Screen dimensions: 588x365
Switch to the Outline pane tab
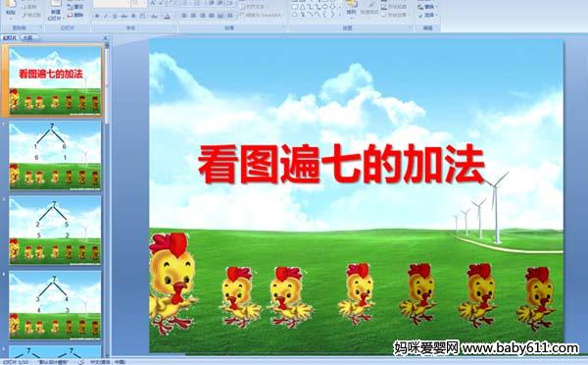click(x=28, y=37)
